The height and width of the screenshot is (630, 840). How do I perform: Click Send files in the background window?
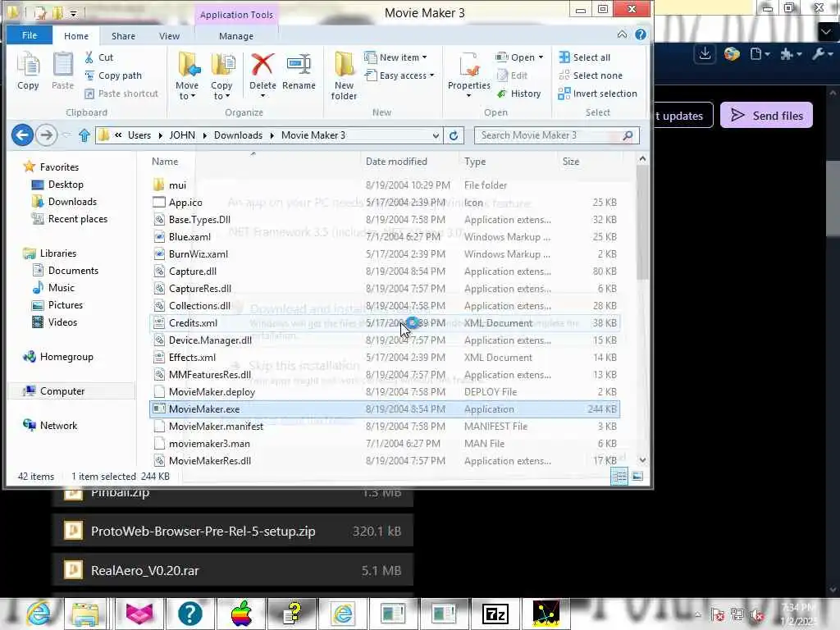(x=766, y=115)
